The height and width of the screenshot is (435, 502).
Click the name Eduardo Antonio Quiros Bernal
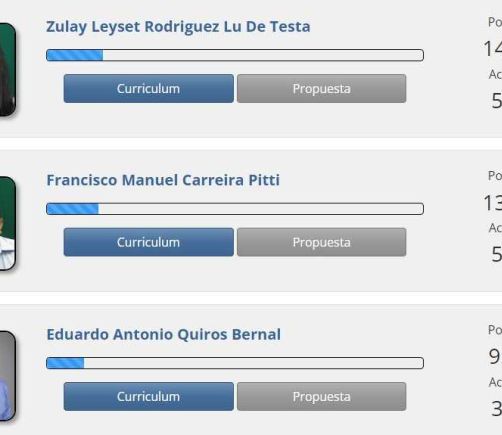pyautogui.click(x=163, y=334)
